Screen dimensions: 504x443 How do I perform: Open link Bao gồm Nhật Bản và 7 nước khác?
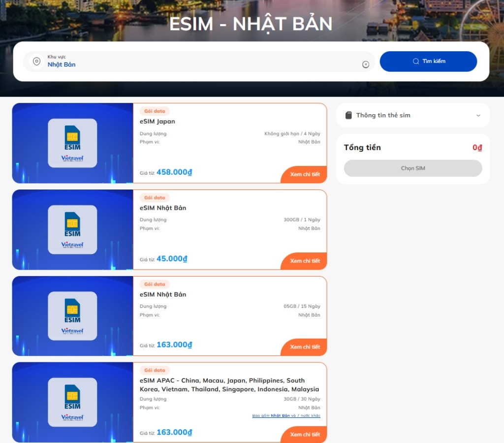point(286,415)
